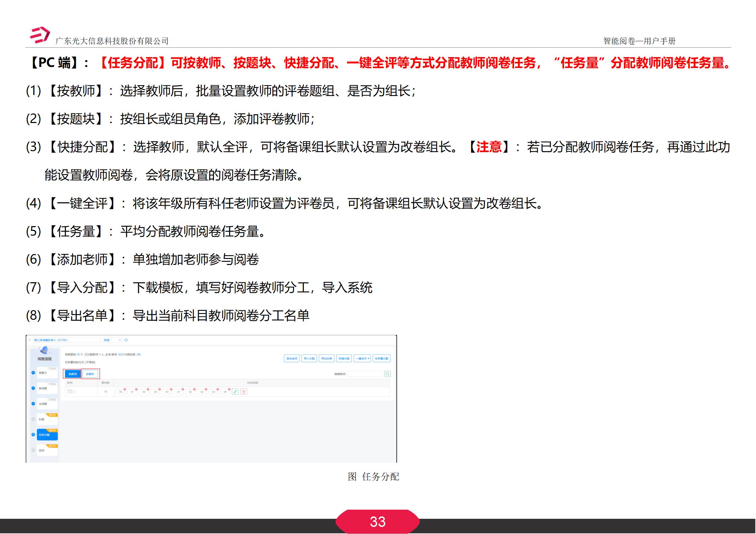756x534 pixels.
Task: Select the 主观题 completed step indicator
Action: [33, 404]
